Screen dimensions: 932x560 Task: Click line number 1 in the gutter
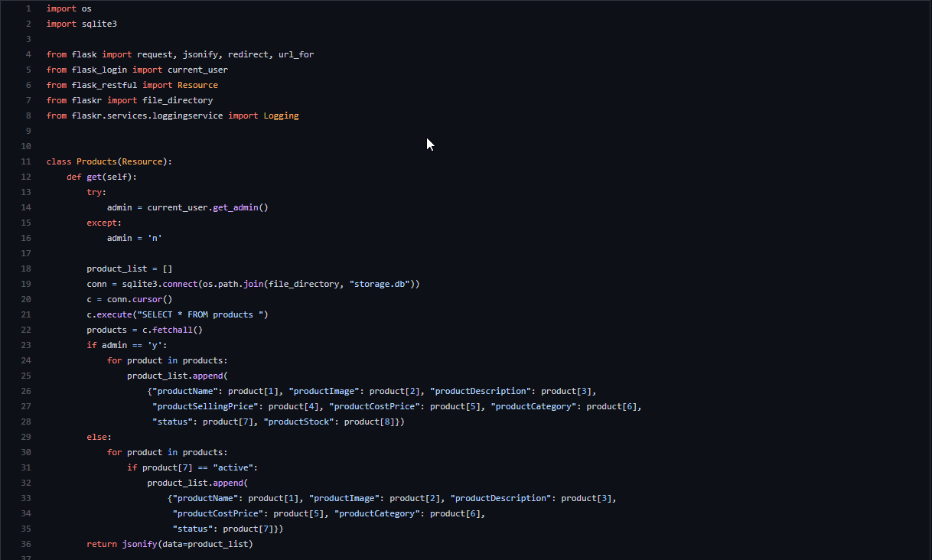tap(28, 8)
